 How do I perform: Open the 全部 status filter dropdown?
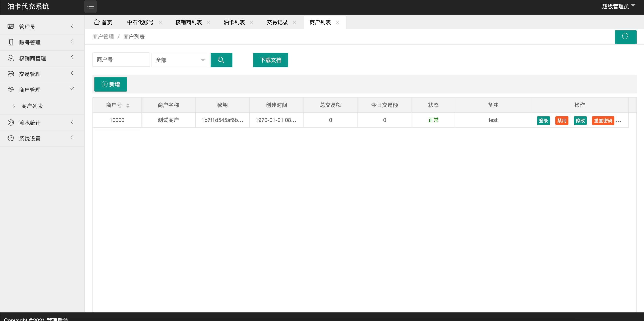point(180,60)
